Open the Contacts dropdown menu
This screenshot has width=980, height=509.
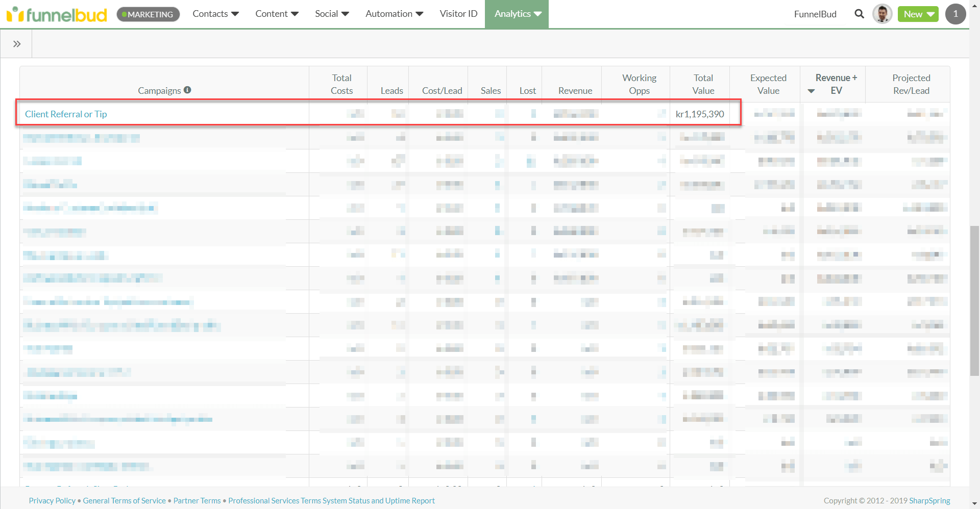[215, 14]
